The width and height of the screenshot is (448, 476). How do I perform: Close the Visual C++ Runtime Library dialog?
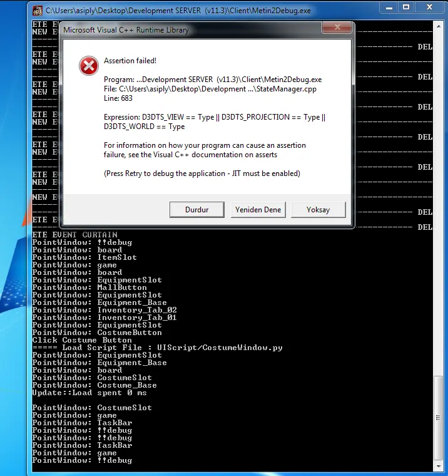tap(337, 28)
